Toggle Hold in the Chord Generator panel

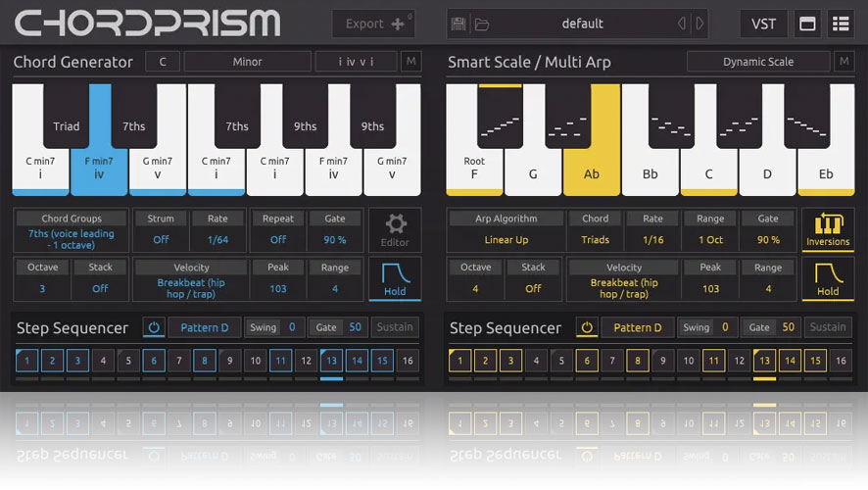pos(395,277)
